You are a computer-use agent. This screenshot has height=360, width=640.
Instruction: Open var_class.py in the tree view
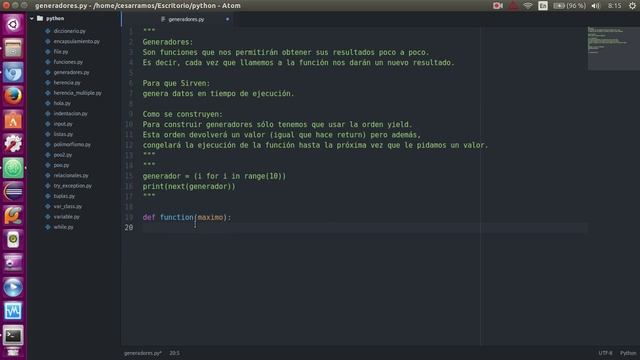(67, 207)
